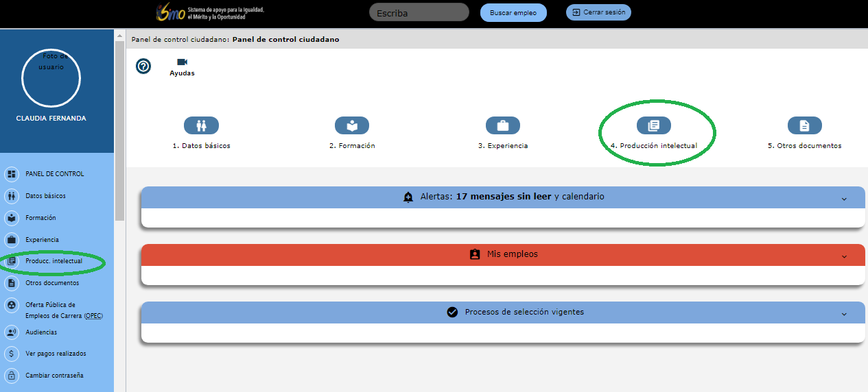This screenshot has width=868, height=392.
Task: Open the Producción intelectual step icon
Action: click(x=653, y=125)
